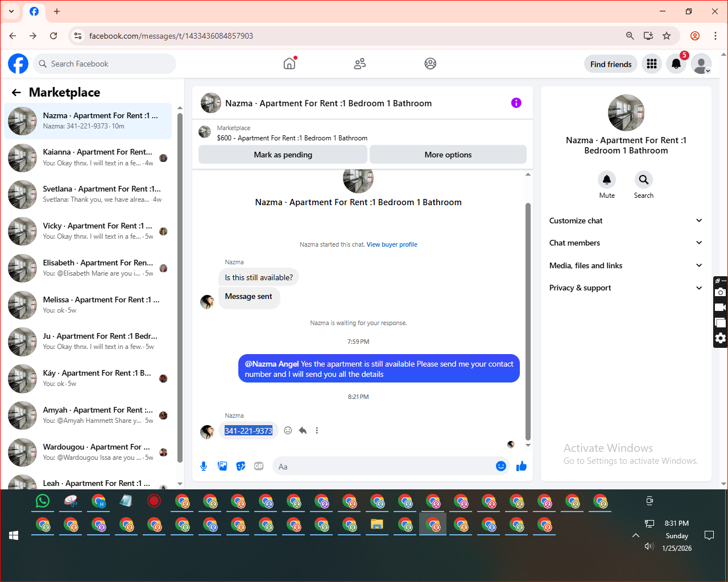Search within the conversation
The image size is (728, 582).
(x=644, y=180)
